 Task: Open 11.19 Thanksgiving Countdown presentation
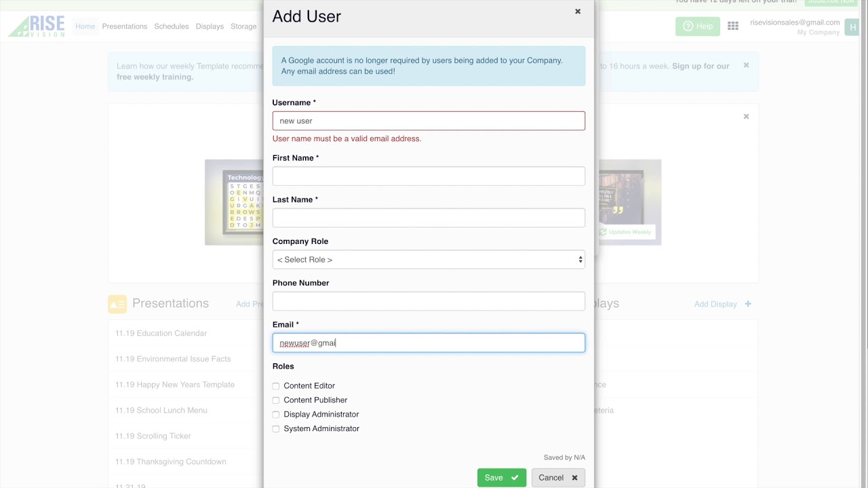pyautogui.click(x=171, y=462)
